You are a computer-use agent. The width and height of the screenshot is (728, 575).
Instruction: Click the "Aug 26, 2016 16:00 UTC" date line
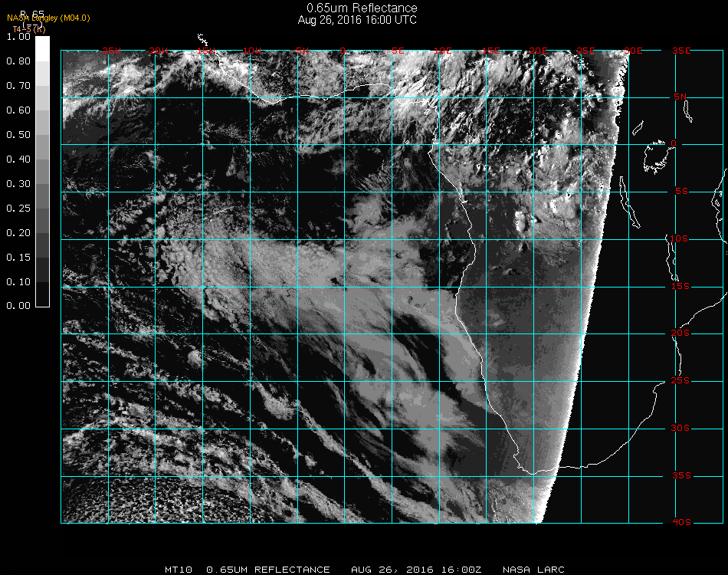(357, 20)
